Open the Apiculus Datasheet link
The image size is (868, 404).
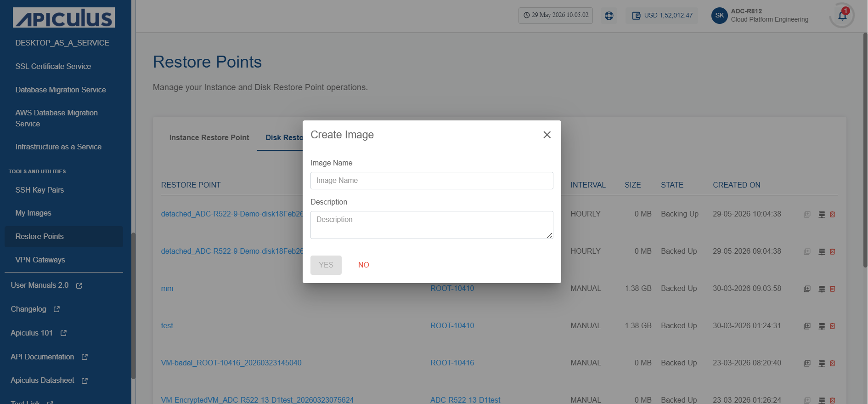(x=42, y=381)
